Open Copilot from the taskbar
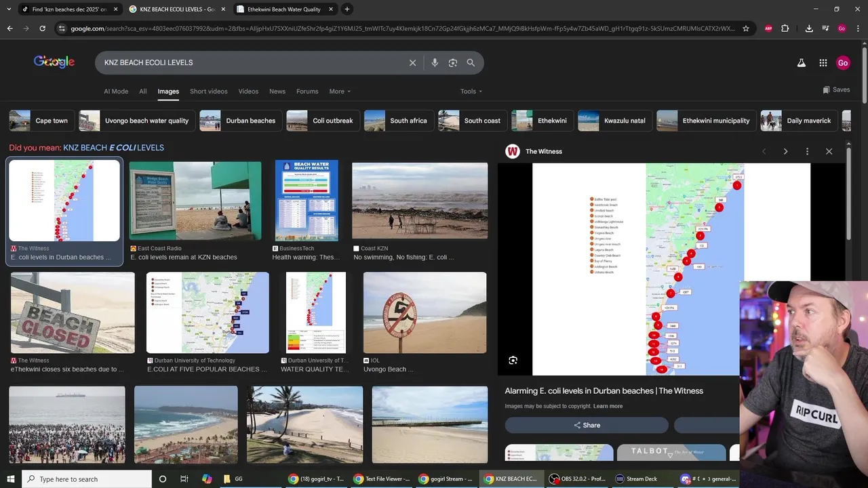 207,479
